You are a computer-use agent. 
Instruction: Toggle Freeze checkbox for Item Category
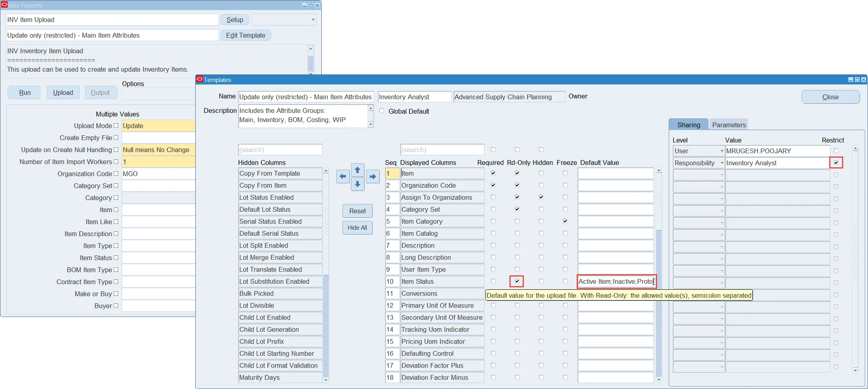coord(565,221)
